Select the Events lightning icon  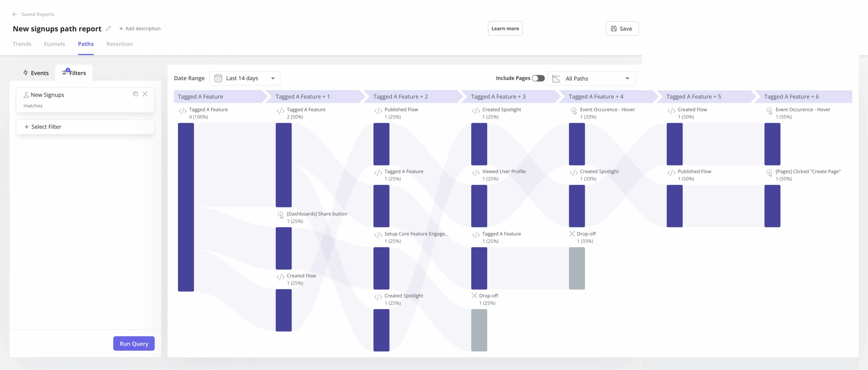click(x=26, y=73)
